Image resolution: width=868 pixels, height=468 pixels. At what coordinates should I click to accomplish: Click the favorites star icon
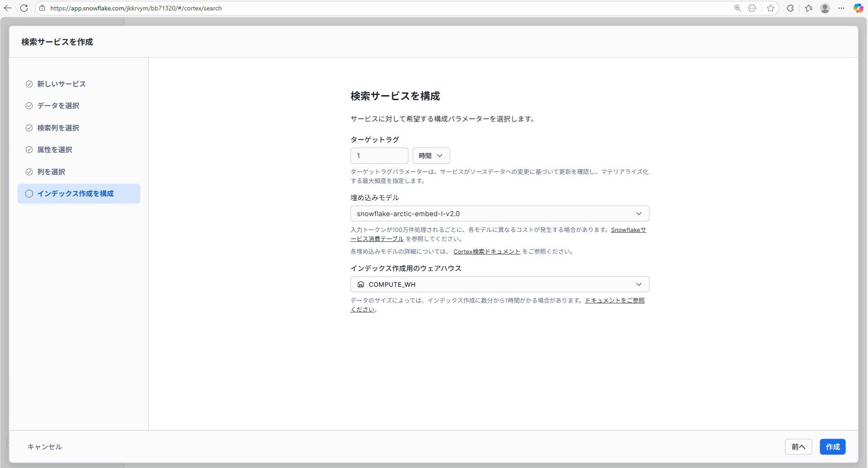pos(771,8)
